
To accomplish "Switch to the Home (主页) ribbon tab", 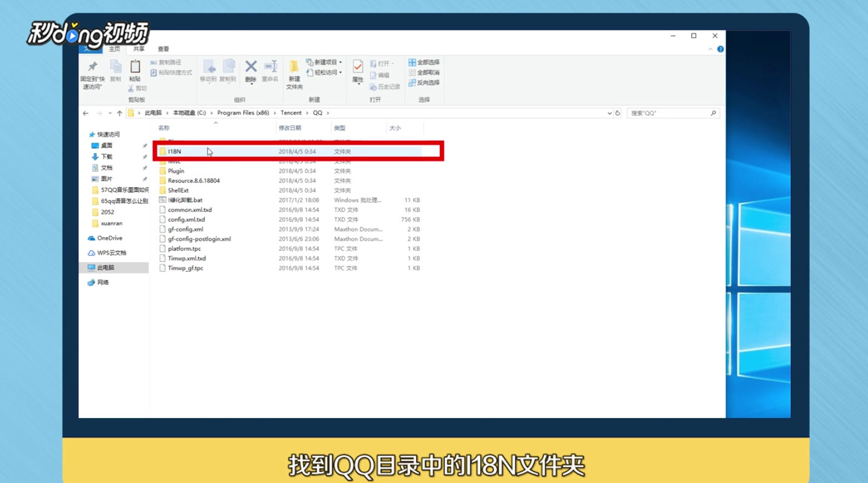I will [x=115, y=49].
